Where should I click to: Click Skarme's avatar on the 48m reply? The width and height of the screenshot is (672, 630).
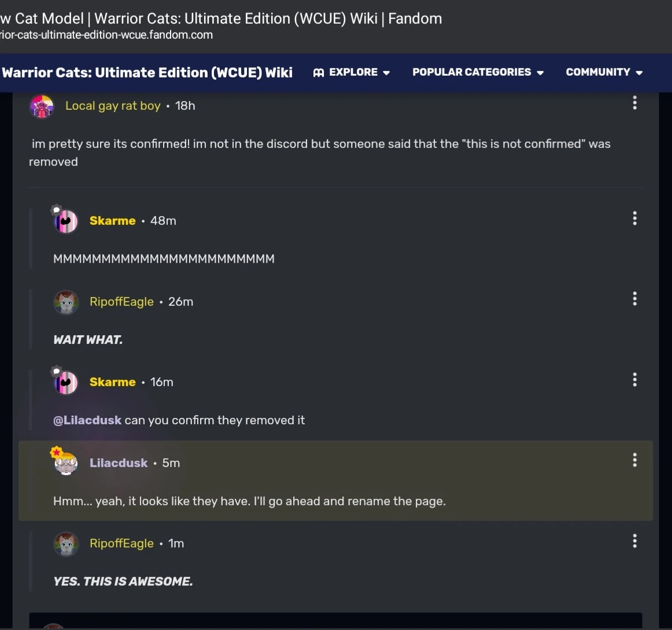tap(66, 221)
